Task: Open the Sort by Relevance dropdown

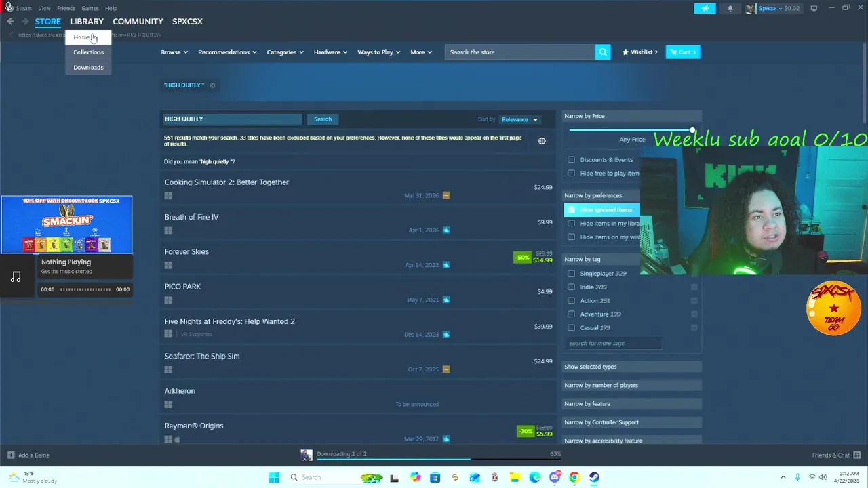Action: [519, 119]
